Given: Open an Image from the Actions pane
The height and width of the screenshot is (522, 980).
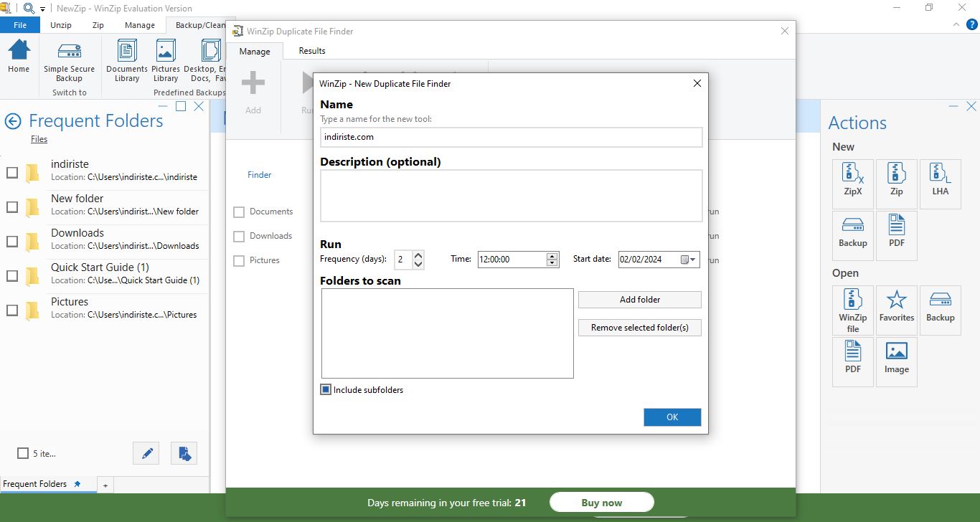Looking at the screenshot, I should coord(897,362).
